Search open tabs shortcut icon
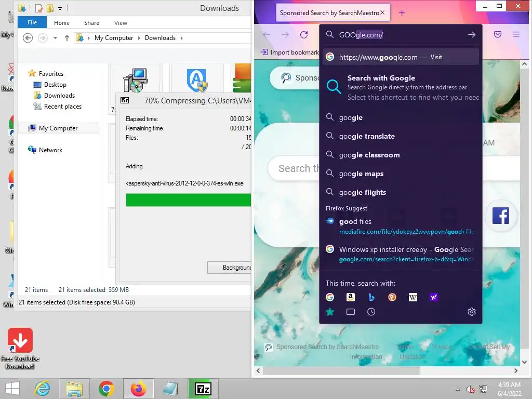The width and height of the screenshot is (532, 399). (351, 312)
